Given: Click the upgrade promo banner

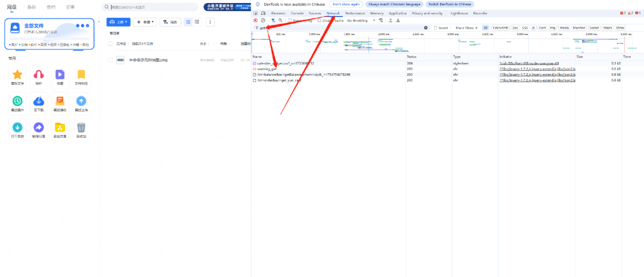Looking at the screenshot, I should [x=228, y=7].
